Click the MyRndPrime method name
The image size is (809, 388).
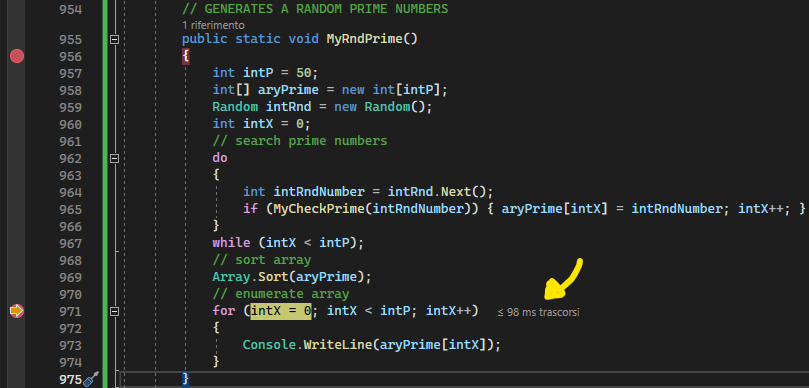pyautogui.click(x=364, y=39)
